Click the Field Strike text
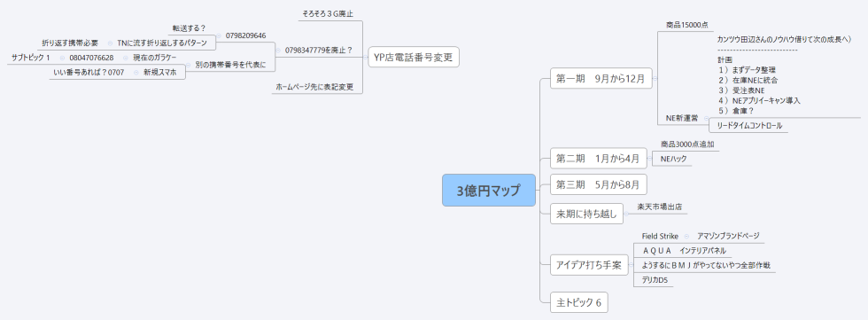Viewport: 868px width, 320px height. pos(660,237)
